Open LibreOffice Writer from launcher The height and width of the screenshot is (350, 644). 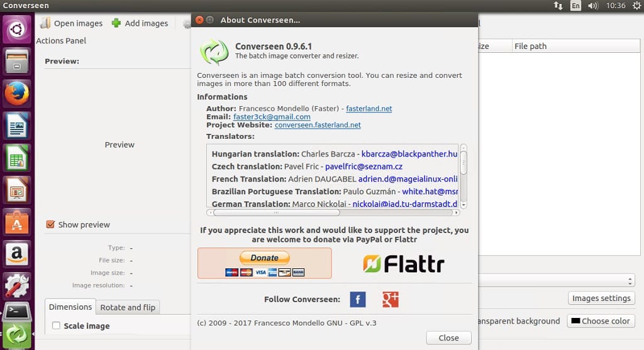[17, 126]
